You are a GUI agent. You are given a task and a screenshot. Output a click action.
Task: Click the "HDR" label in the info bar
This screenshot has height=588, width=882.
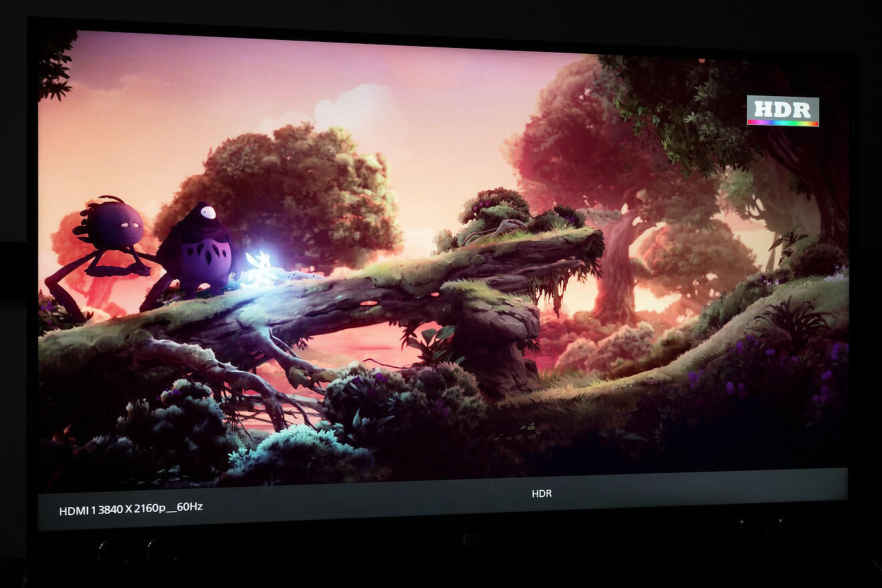[542, 494]
